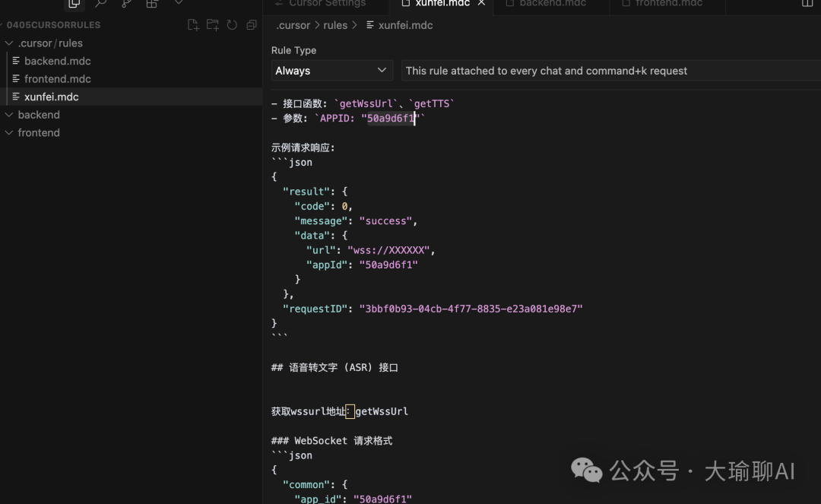Open the Source Control view icon
The image size is (821, 504).
point(126,3)
